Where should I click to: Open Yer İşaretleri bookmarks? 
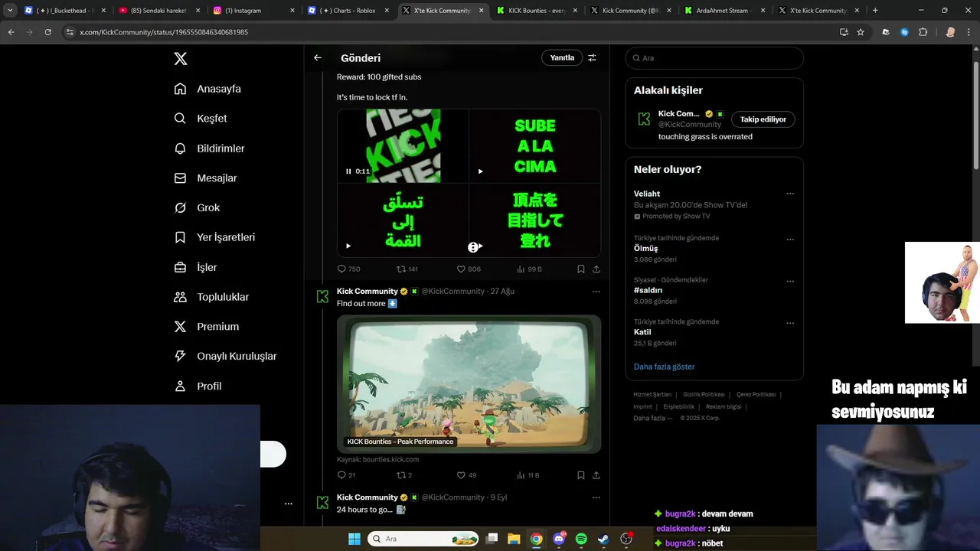coord(214,237)
